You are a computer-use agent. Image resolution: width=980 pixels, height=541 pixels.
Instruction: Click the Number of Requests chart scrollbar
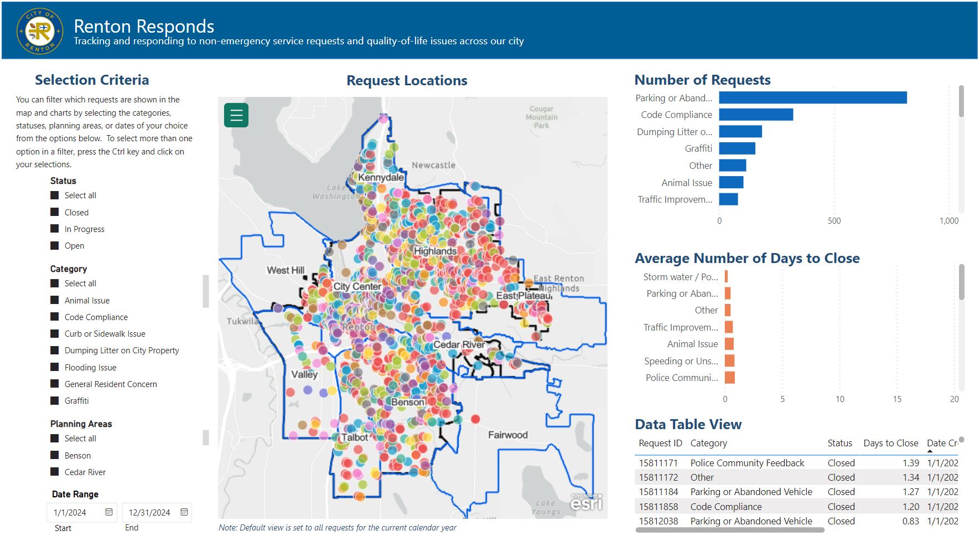[961, 101]
